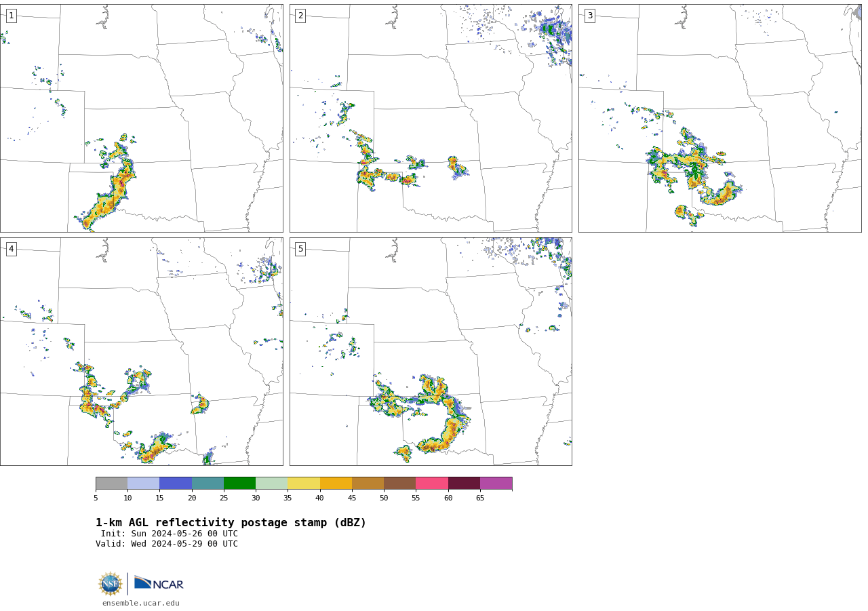Image resolution: width=868 pixels, height=611 pixels.
Task: Click the tan 45-50 dBZ swatch
Action: coord(368,484)
